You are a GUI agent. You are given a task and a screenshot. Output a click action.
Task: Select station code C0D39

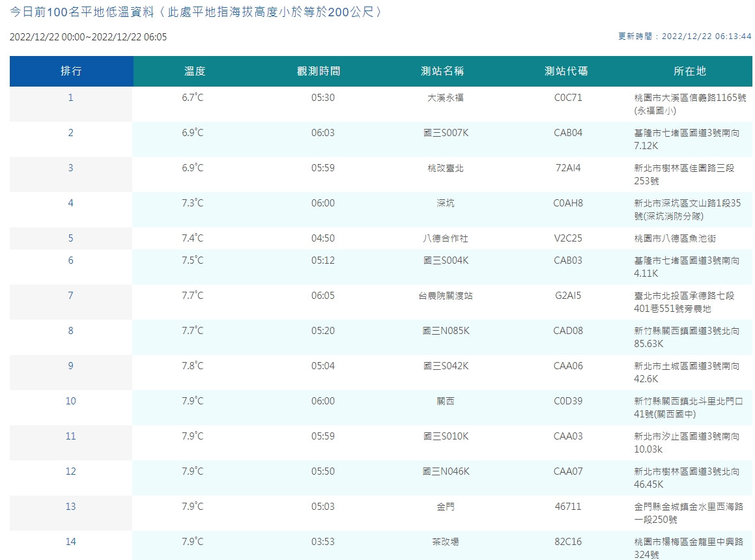point(568,401)
